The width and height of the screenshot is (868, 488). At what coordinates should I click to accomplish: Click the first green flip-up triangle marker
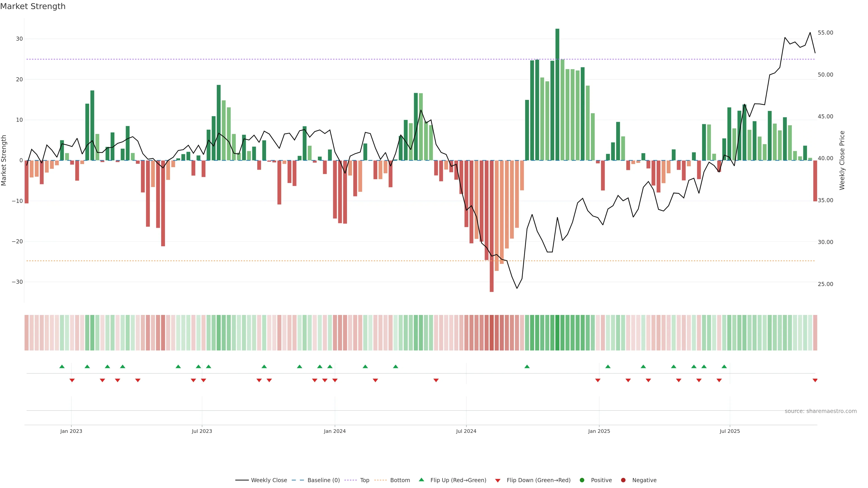pyautogui.click(x=62, y=366)
